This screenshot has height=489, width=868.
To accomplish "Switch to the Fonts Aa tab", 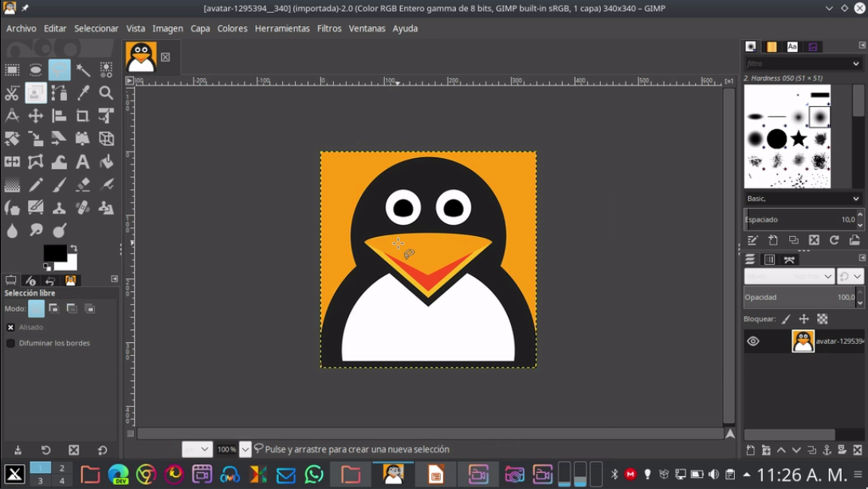I will pyautogui.click(x=792, y=46).
